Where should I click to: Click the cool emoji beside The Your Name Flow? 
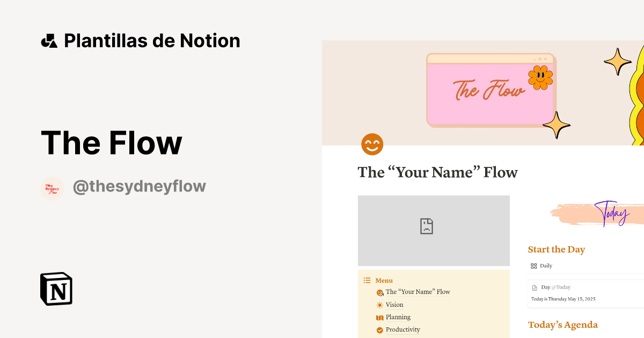pyautogui.click(x=380, y=292)
